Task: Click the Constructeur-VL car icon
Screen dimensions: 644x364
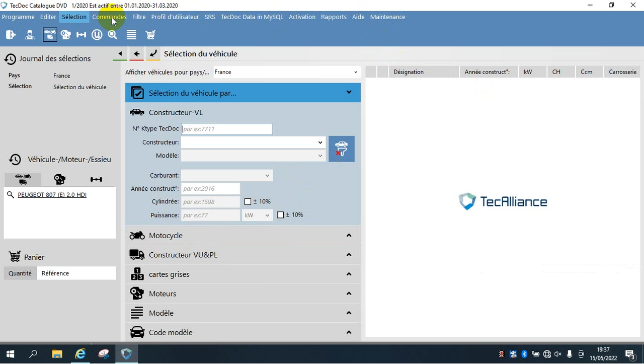Action: click(137, 112)
